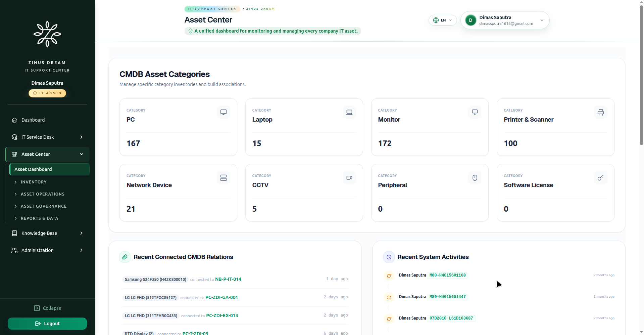644x335 pixels.
Task: Click the M80-H4015601447 activity tag
Action: tap(448, 297)
